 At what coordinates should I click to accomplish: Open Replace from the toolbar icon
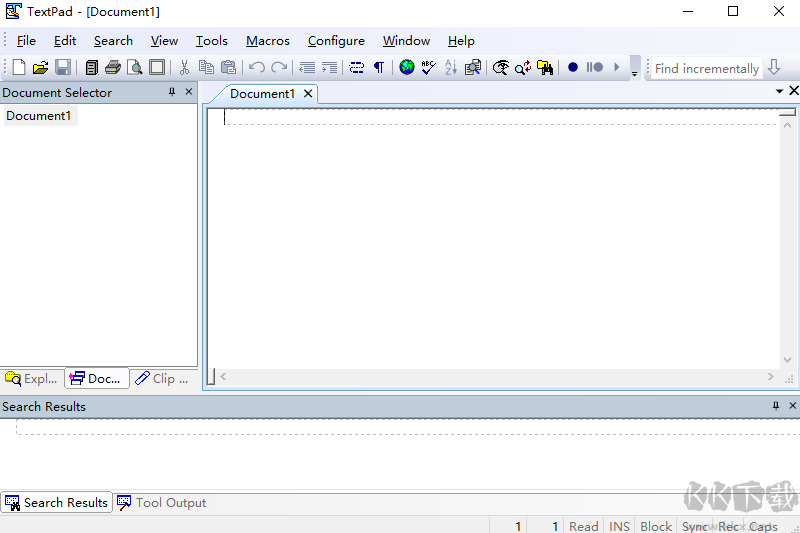523,67
